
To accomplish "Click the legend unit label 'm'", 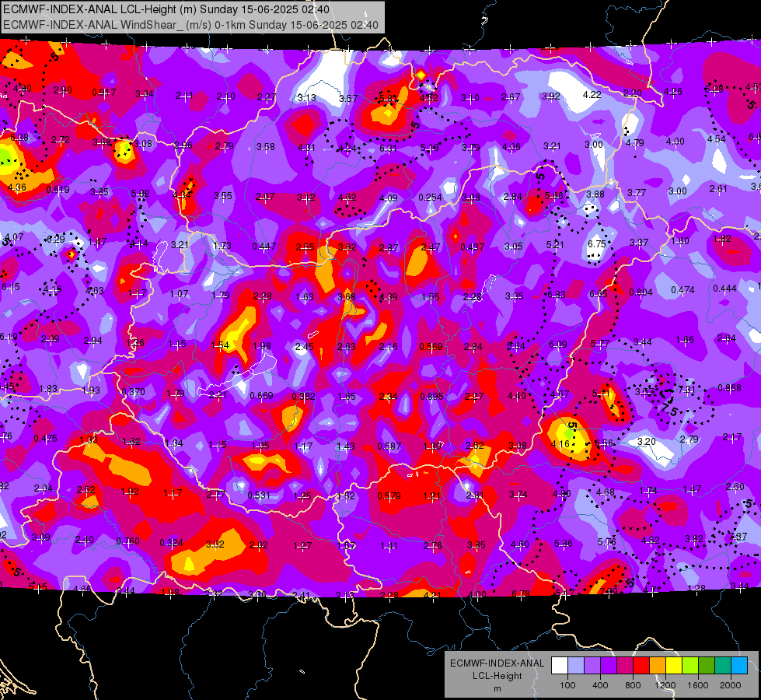I will point(497,689).
